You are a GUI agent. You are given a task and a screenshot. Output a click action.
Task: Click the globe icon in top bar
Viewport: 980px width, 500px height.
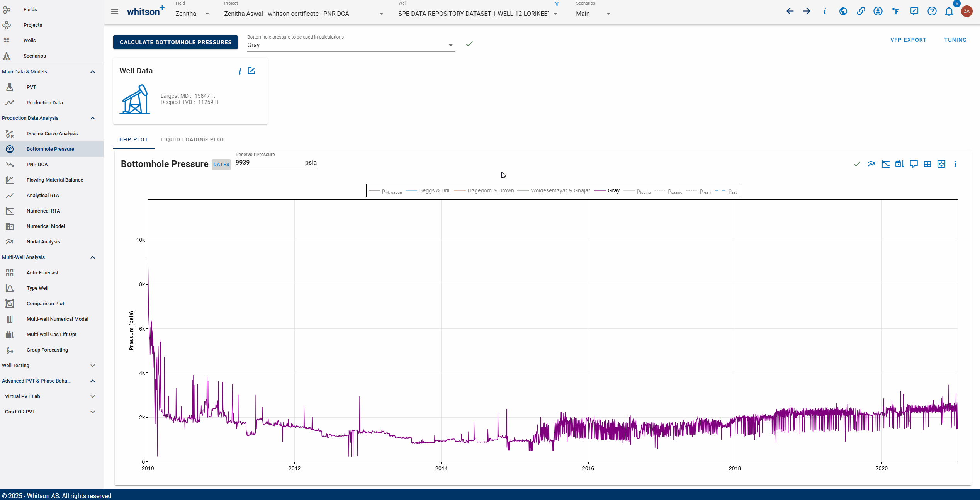pyautogui.click(x=843, y=11)
